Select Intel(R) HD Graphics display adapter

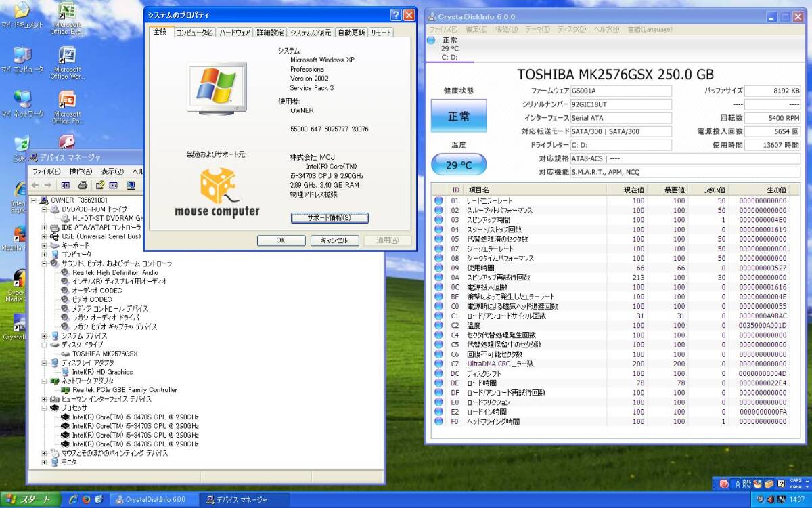tap(102, 372)
